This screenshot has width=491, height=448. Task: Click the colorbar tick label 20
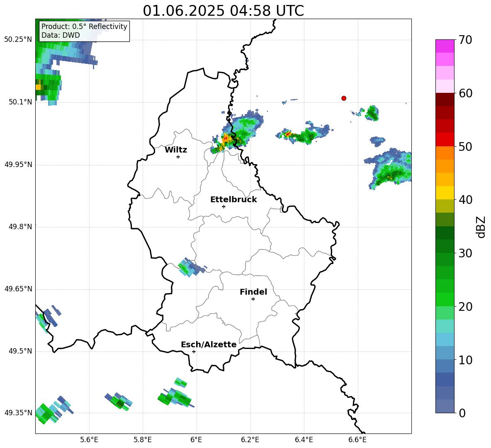click(x=465, y=307)
